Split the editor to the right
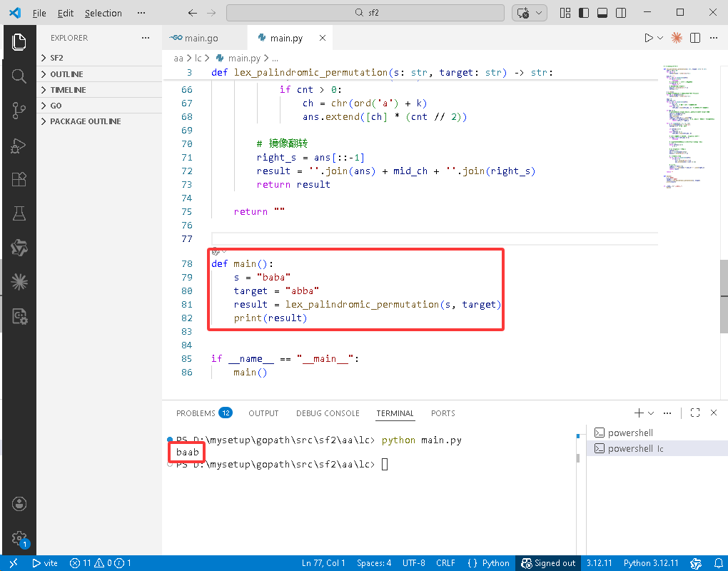728x571 pixels. pos(695,38)
